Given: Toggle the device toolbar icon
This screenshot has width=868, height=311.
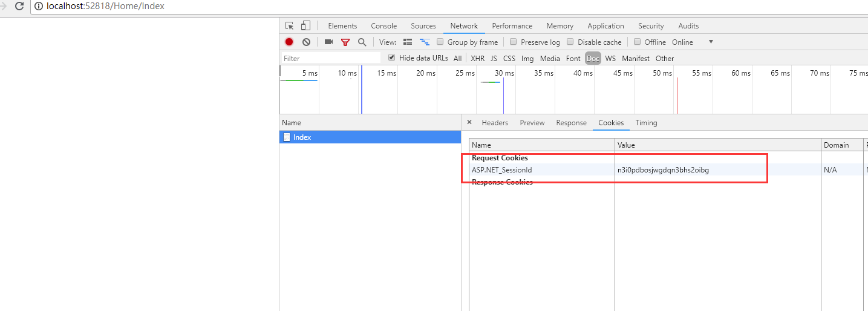Looking at the screenshot, I should pos(305,26).
